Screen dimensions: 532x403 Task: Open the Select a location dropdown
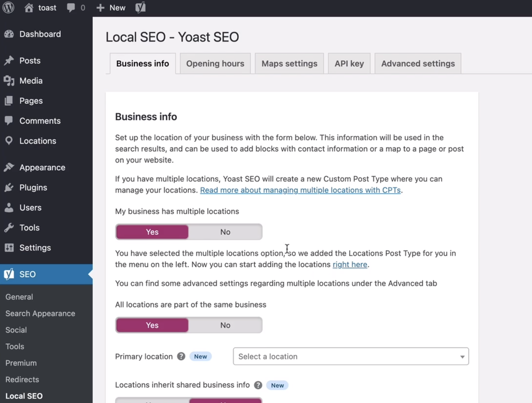(x=351, y=356)
